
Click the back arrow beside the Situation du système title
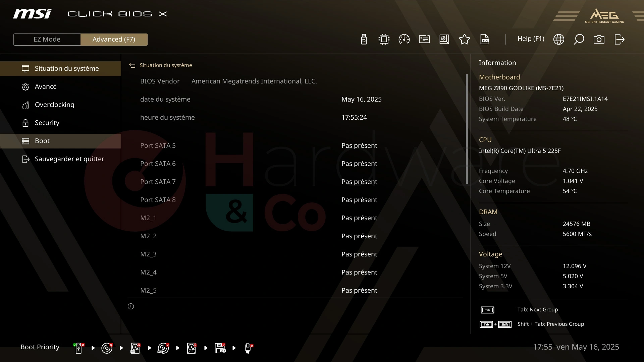(x=132, y=65)
